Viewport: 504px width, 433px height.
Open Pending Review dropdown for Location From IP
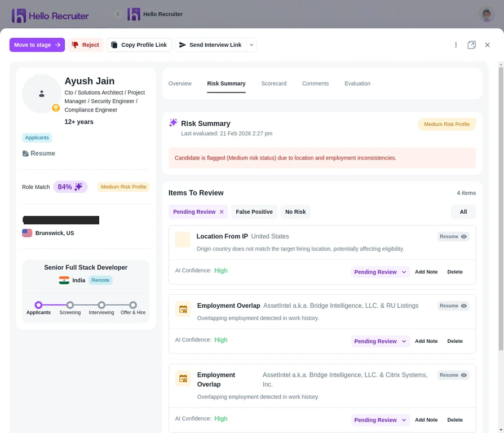380,272
